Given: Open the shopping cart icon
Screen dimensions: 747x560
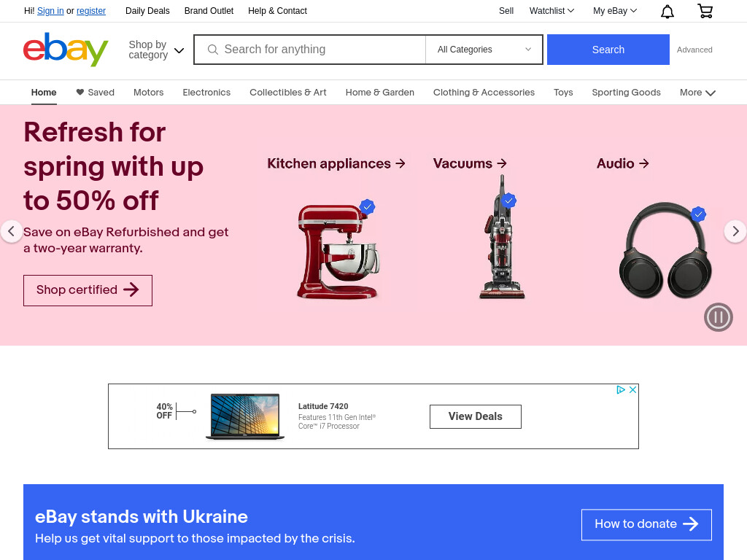Looking at the screenshot, I should (x=705, y=11).
